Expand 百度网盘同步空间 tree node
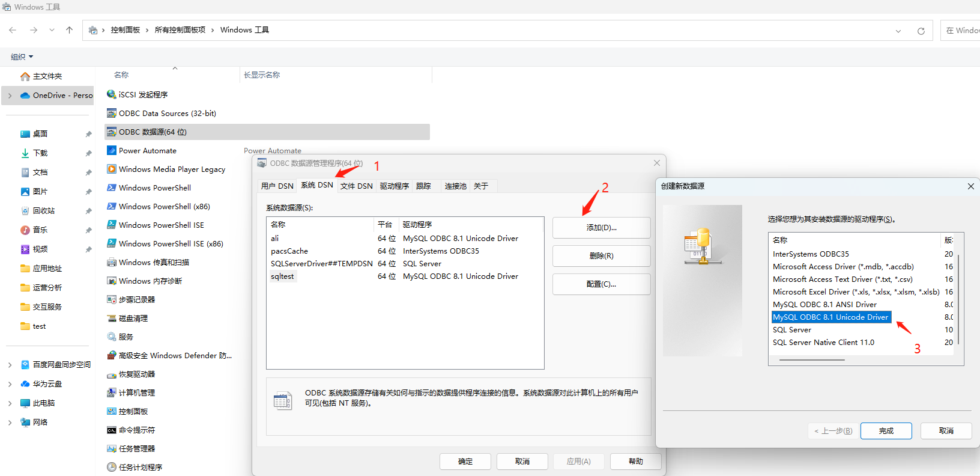This screenshot has height=476, width=980. [10, 365]
